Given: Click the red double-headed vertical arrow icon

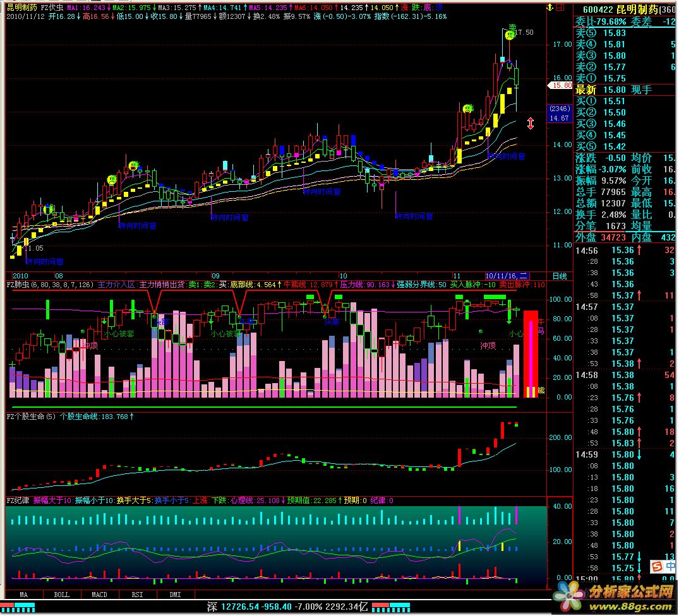Looking at the screenshot, I should coord(531,123).
